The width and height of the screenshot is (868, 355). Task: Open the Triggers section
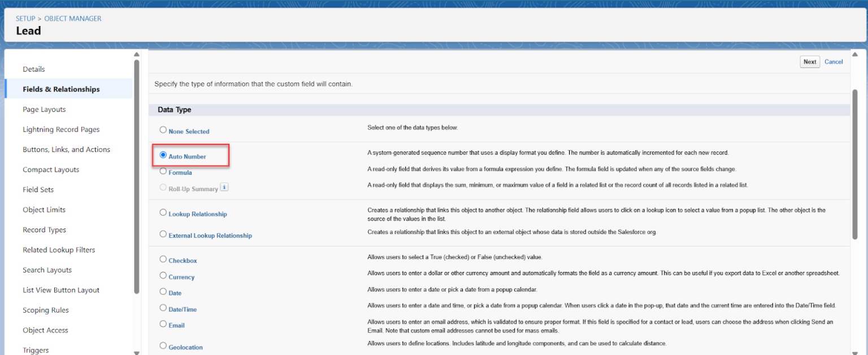point(35,349)
